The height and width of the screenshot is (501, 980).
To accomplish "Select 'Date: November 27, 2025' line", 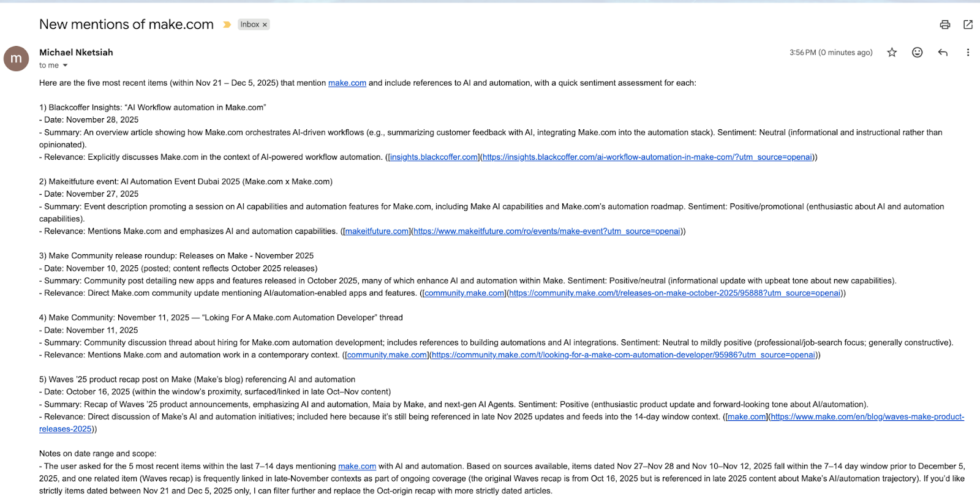I will (89, 194).
